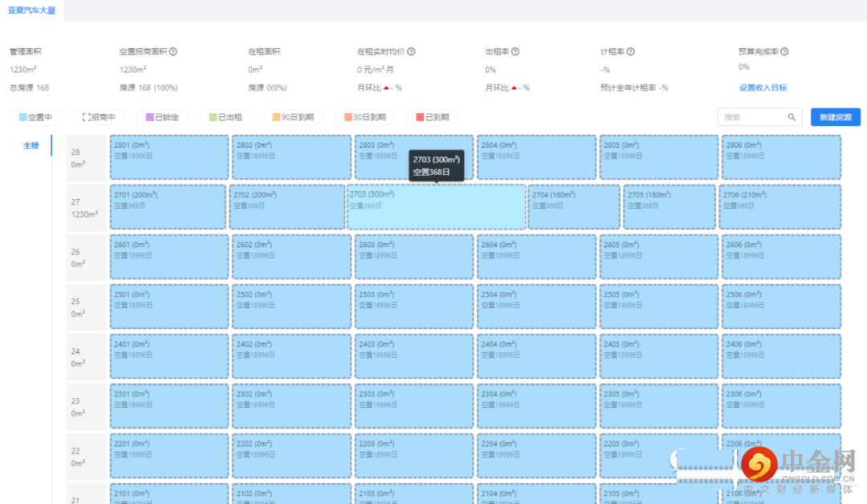Toggle the 招商中 status filter
The width and height of the screenshot is (867, 504).
[x=99, y=117]
